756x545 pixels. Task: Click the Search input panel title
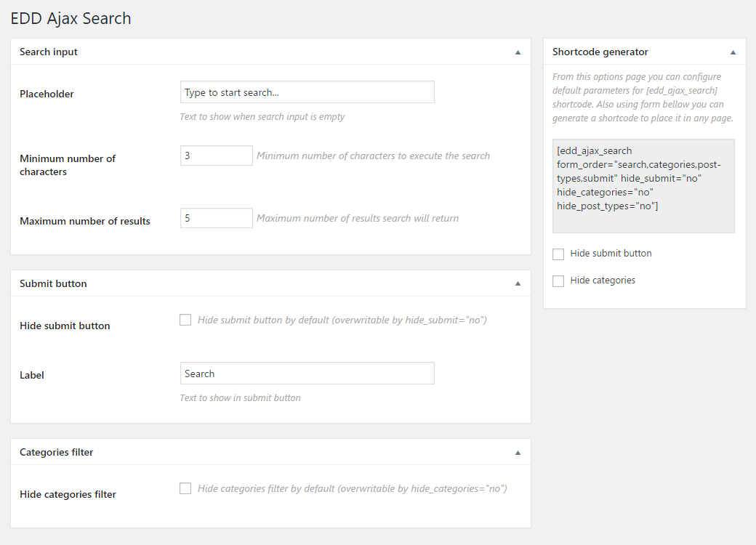[x=49, y=52]
